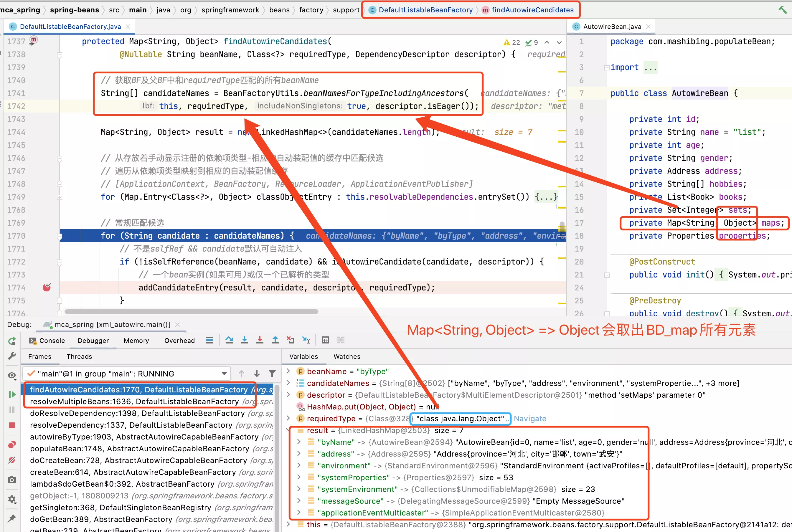Switch to the Memory tab
792x532 pixels.
(x=136, y=341)
